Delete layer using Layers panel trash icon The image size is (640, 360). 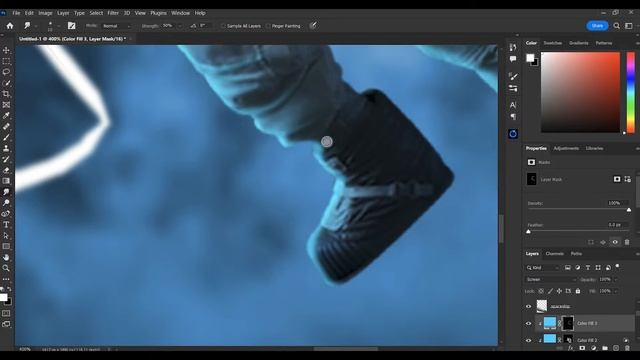[x=627, y=348]
